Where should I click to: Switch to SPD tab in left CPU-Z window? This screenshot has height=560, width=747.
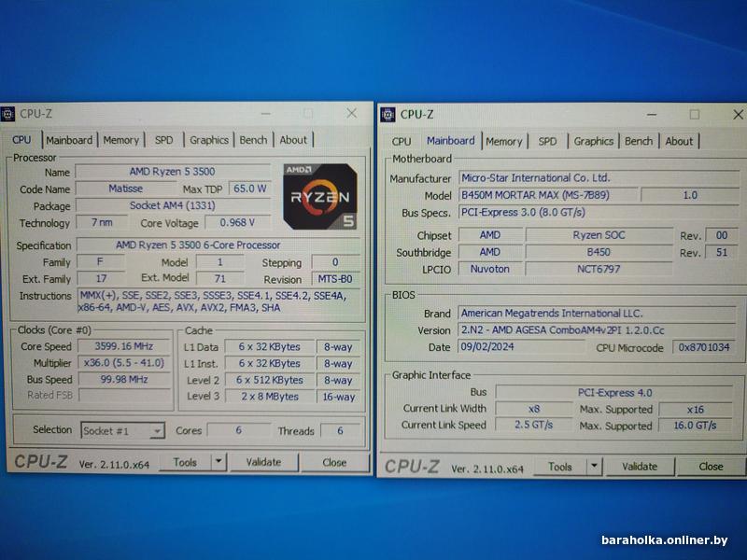tap(164, 140)
